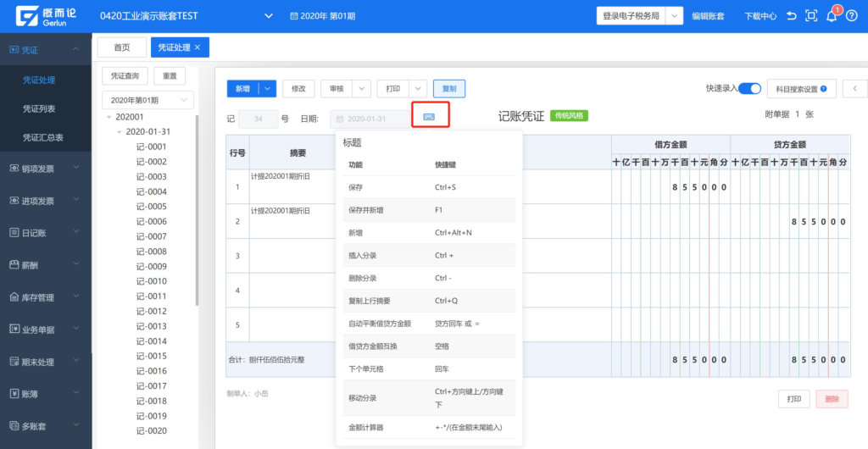
Task: Click the 编辑账套 link
Action: point(708,17)
